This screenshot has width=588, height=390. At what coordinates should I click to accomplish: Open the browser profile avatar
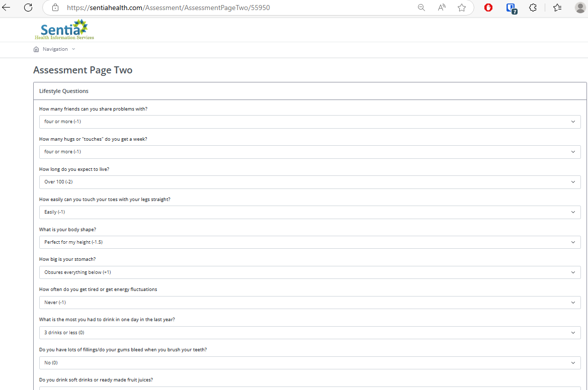click(x=580, y=8)
